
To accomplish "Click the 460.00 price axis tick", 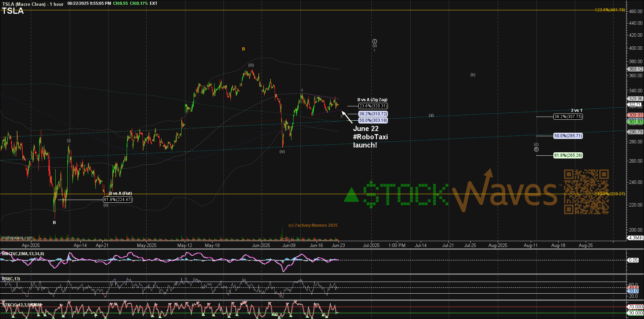I will click(636, 11).
